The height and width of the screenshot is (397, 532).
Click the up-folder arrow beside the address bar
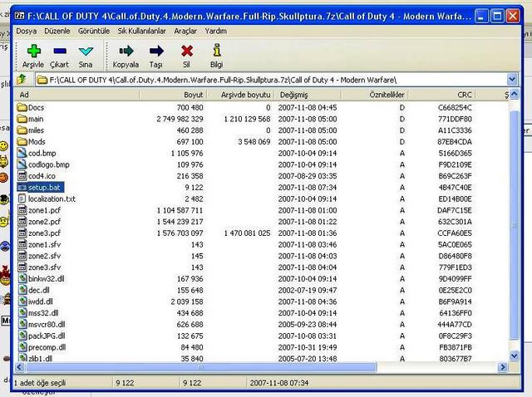22,80
